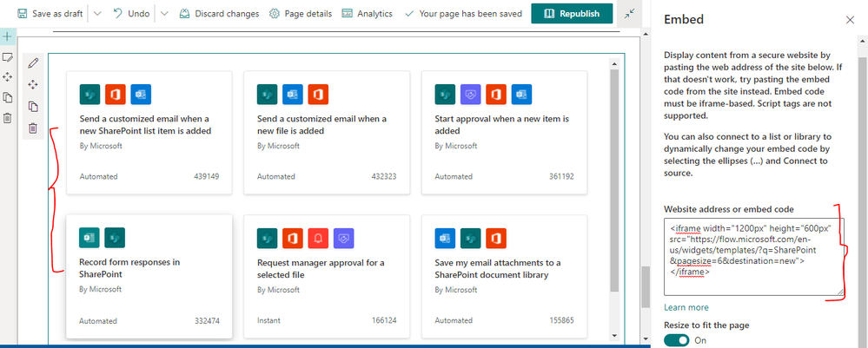Click 'By Microsoft' under Start approval card

[x=455, y=146]
